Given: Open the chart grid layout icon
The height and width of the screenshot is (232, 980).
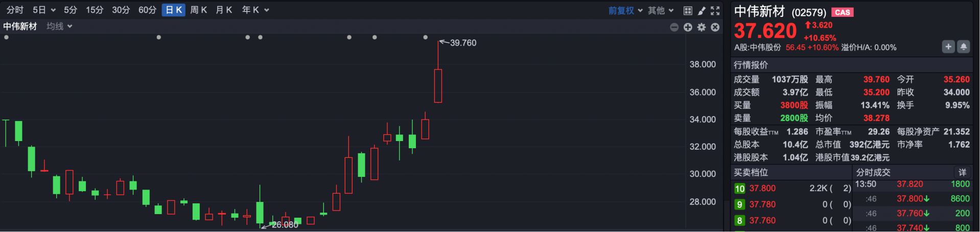Looking at the screenshot, I should [688, 11].
